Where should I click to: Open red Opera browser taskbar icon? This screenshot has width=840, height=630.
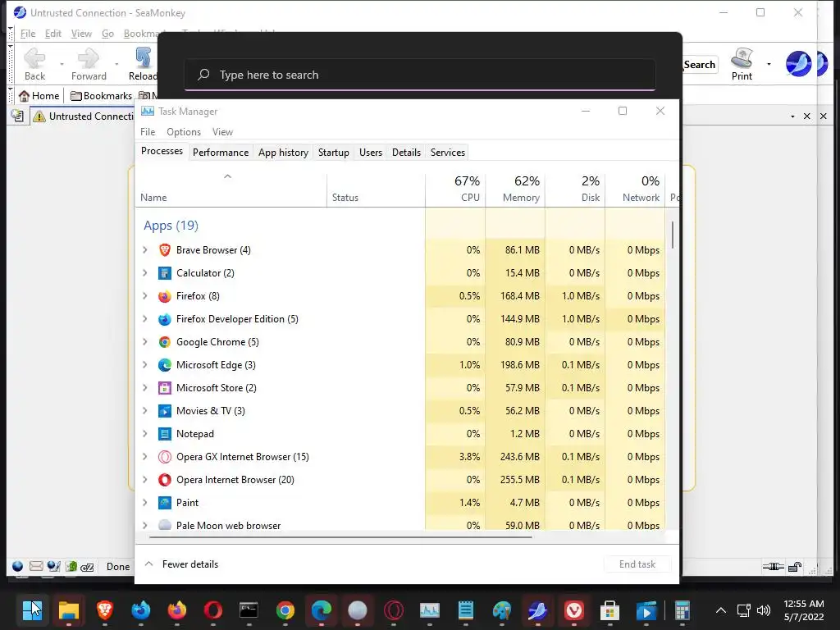click(213, 609)
